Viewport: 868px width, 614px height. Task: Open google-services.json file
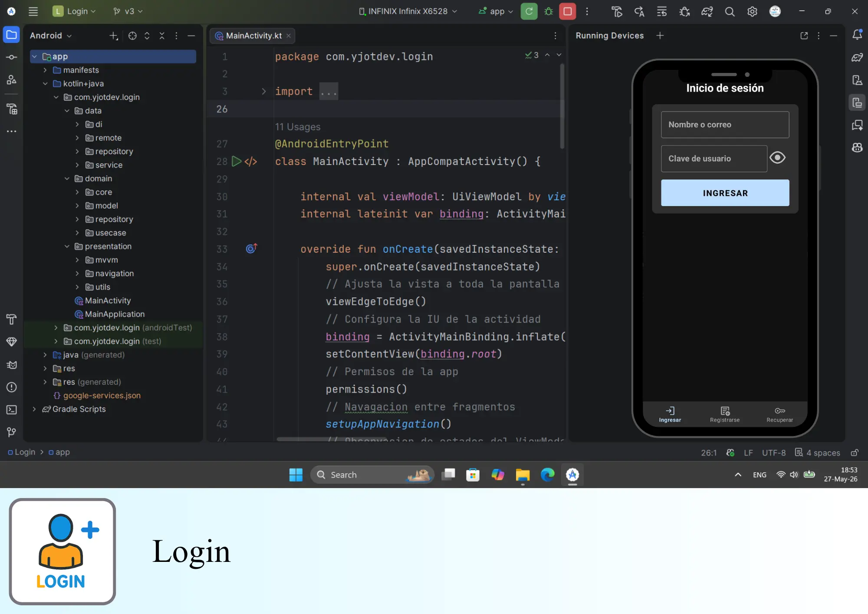97,396
